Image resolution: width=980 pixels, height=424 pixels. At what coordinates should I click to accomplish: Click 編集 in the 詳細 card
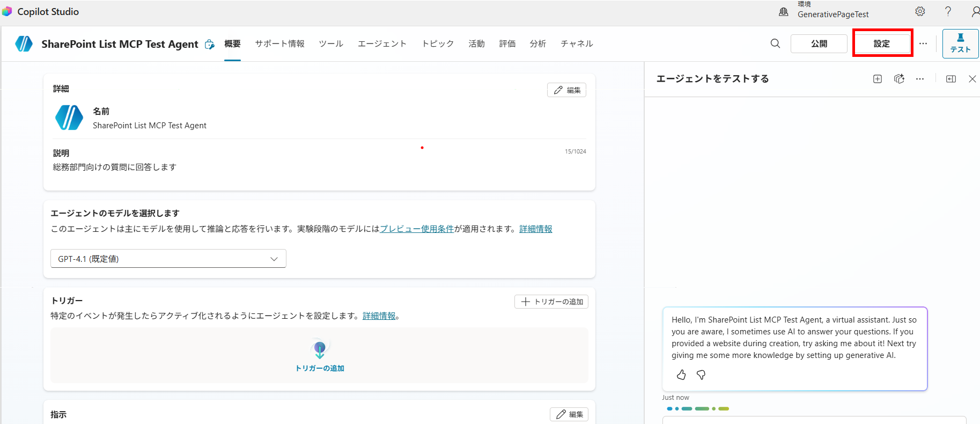click(x=566, y=90)
